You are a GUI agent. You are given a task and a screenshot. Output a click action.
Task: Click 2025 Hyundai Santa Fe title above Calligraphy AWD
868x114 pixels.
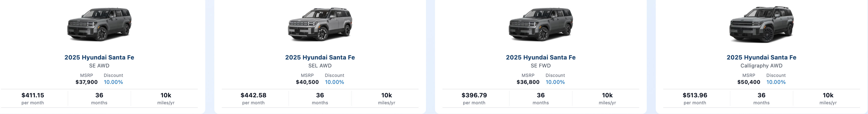pyautogui.click(x=761, y=57)
